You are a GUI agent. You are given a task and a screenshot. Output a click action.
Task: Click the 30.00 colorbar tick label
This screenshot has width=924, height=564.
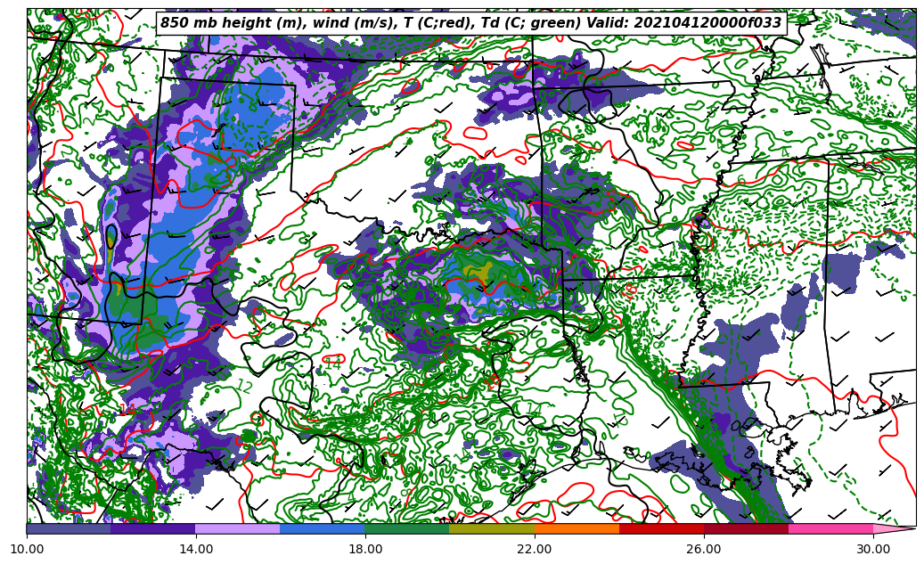[873, 549]
